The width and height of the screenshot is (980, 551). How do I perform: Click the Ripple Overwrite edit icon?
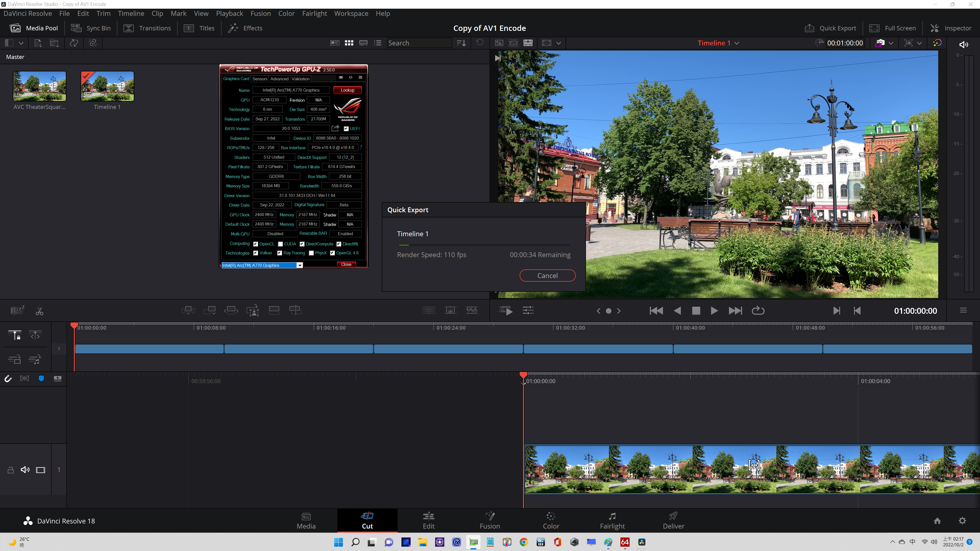pos(231,311)
